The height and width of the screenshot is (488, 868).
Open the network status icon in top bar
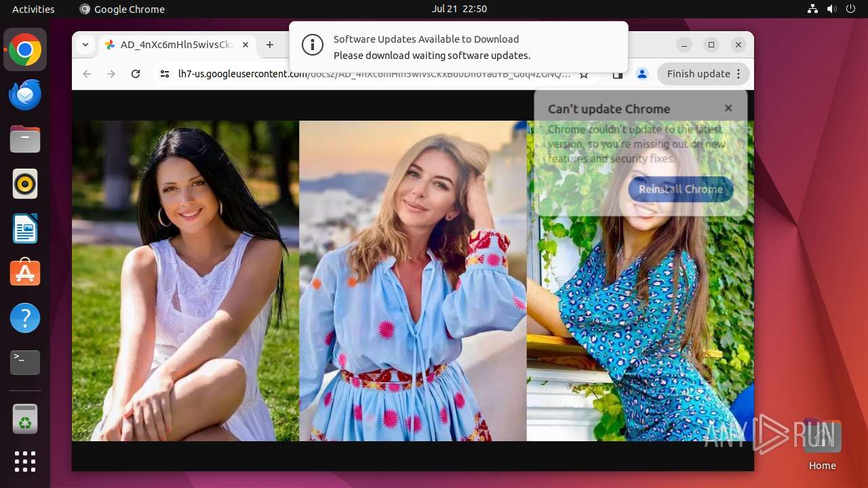(813, 9)
